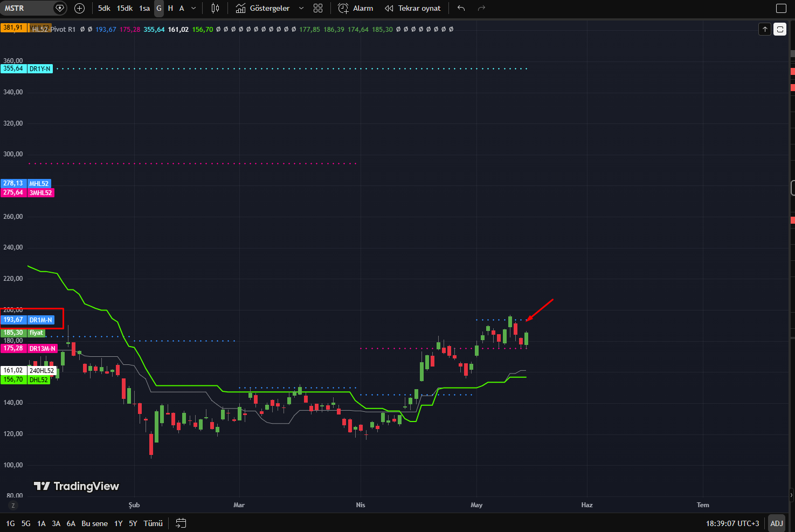Toggle the chart fullscreen frame button
The height and width of the screenshot is (532, 795).
click(x=780, y=29)
